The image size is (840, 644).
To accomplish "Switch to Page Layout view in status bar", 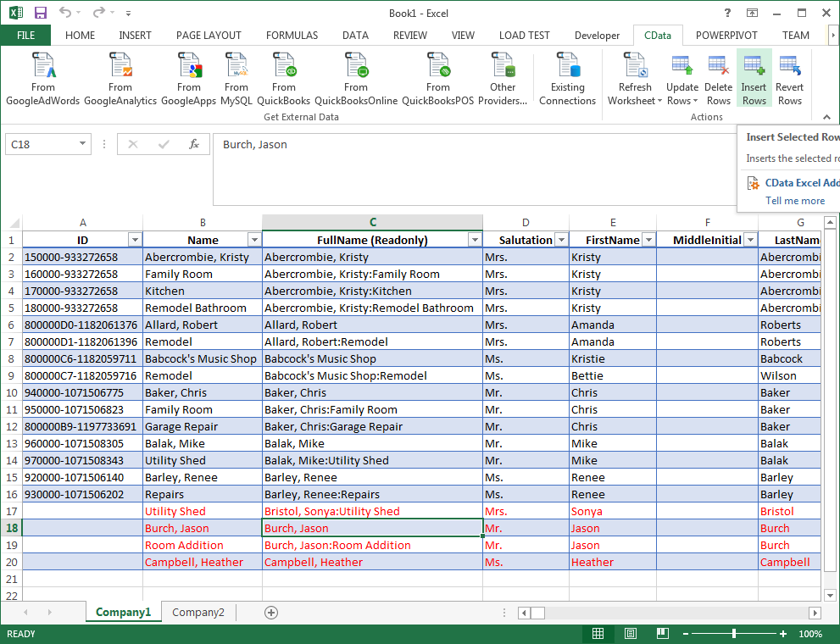I will [630, 634].
